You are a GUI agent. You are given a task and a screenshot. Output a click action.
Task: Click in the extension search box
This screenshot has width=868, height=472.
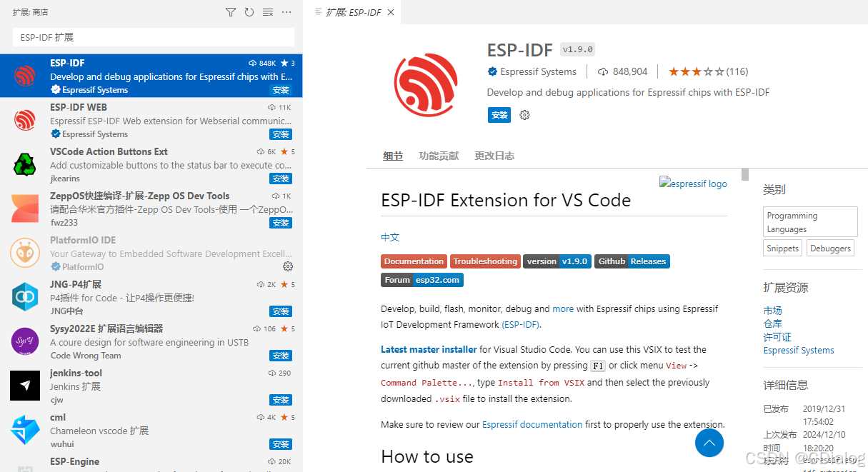(x=154, y=37)
